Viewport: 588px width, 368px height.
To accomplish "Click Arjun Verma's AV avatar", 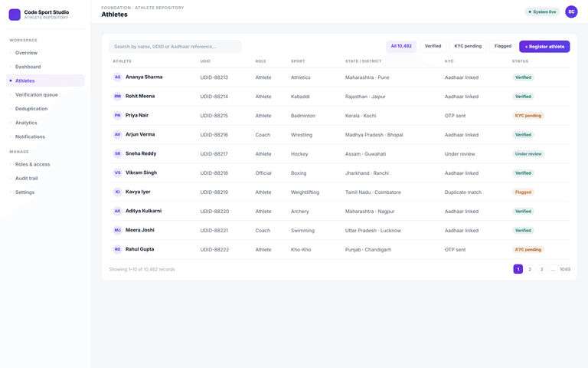I will (117, 134).
